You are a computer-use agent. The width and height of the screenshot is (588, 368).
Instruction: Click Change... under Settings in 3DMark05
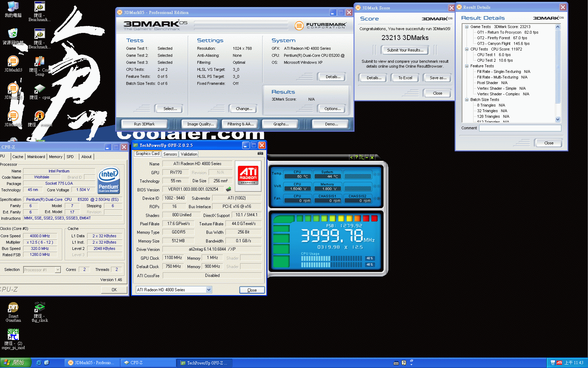(244, 109)
